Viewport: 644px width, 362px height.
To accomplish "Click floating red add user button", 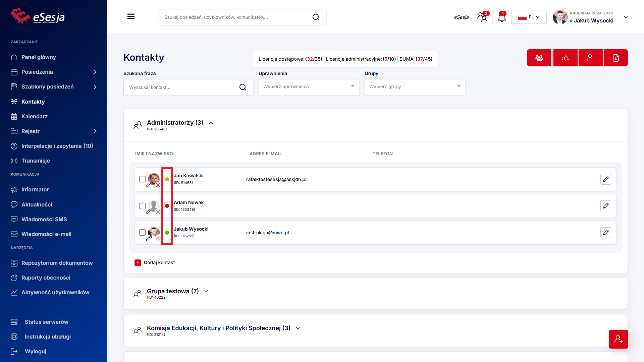I will click(x=618, y=339).
